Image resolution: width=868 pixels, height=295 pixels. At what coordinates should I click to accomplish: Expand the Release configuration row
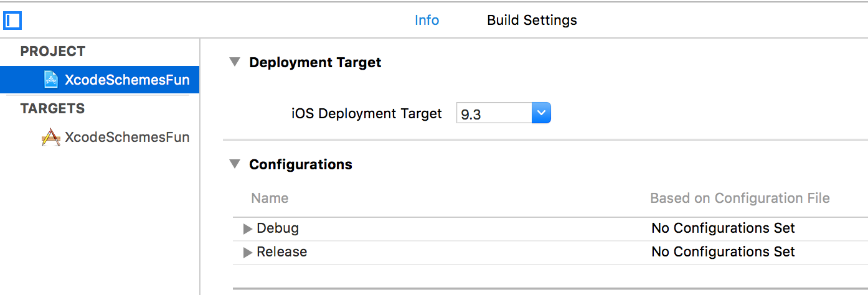click(248, 252)
